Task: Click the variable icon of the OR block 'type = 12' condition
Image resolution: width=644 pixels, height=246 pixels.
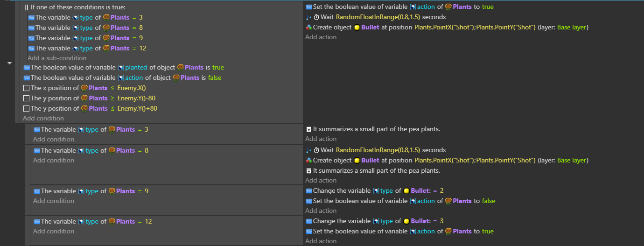Action: click(32, 49)
